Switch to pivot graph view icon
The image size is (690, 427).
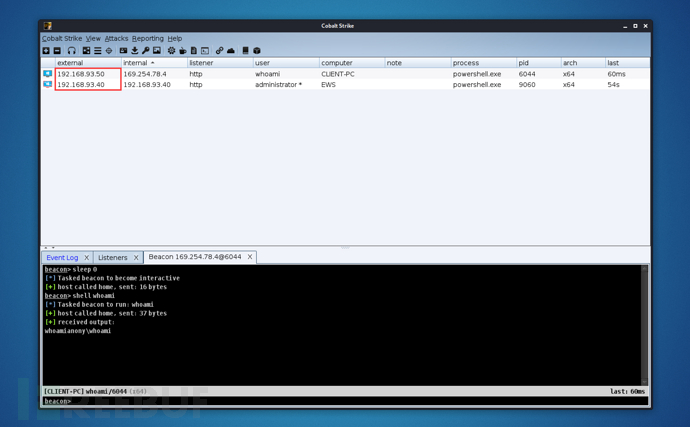click(x=86, y=51)
